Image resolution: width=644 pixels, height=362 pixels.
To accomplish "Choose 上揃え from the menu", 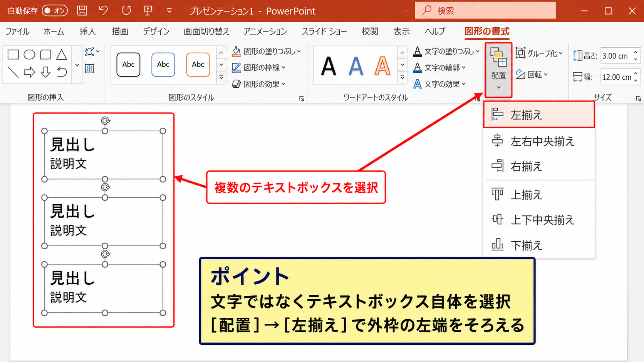I will 539,195.
